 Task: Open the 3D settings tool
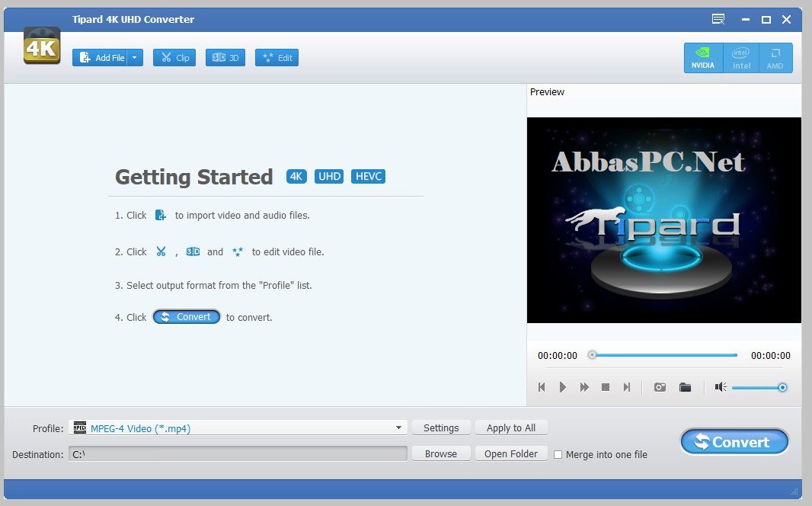225,57
